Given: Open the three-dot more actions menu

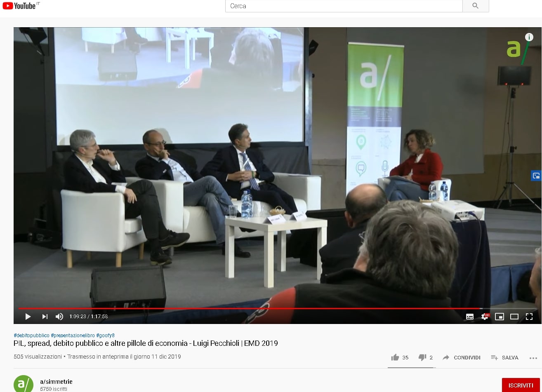Looking at the screenshot, I should tap(533, 358).
